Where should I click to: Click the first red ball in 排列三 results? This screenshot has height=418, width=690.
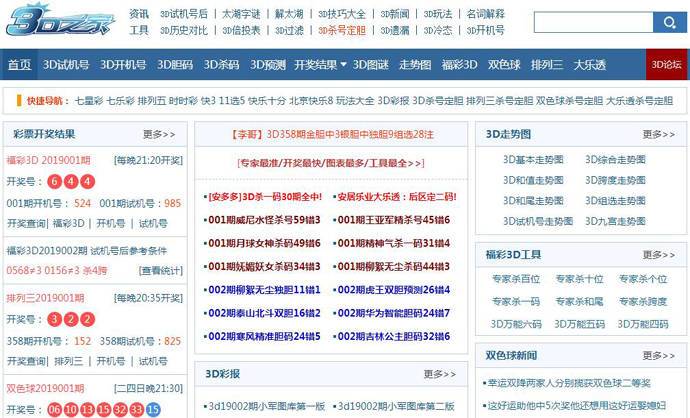pos(53,319)
